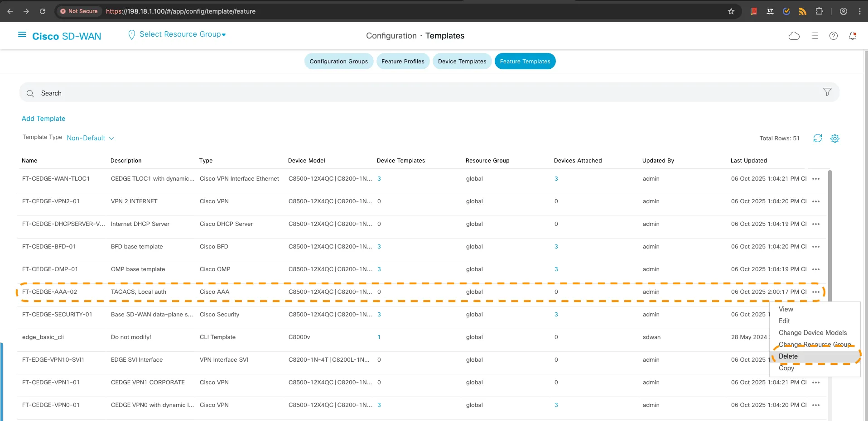This screenshot has height=421, width=868.
Task: Expand the Not Secure site information panel
Action: pos(79,11)
